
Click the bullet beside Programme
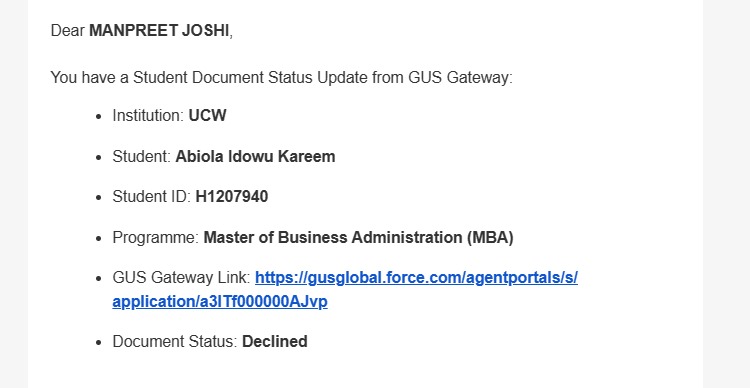pos(99,238)
